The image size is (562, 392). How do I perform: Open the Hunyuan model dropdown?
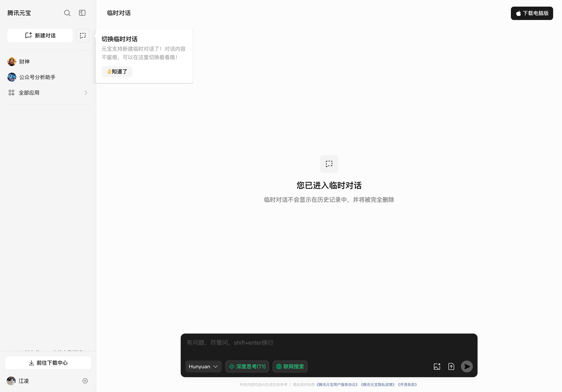pyautogui.click(x=203, y=367)
